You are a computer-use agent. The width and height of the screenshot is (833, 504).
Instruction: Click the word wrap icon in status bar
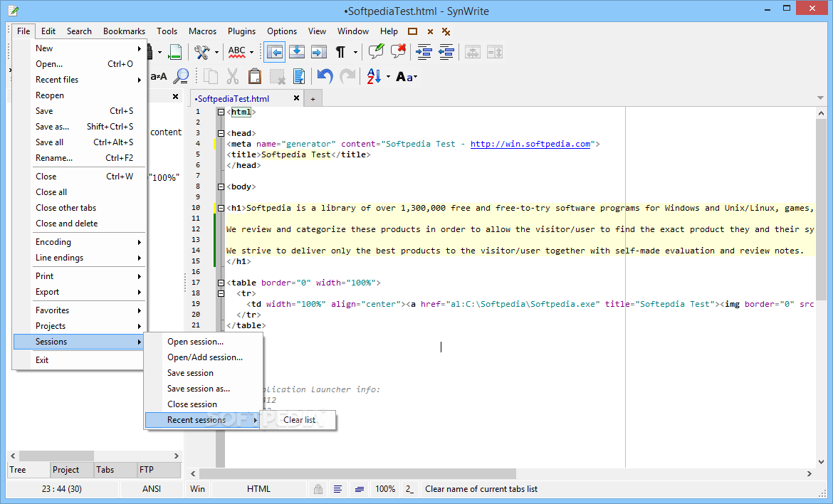pos(337,489)
